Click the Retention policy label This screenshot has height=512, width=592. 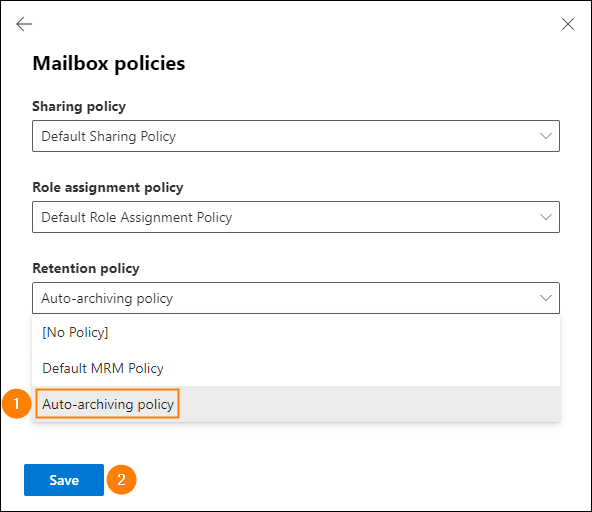86,268
